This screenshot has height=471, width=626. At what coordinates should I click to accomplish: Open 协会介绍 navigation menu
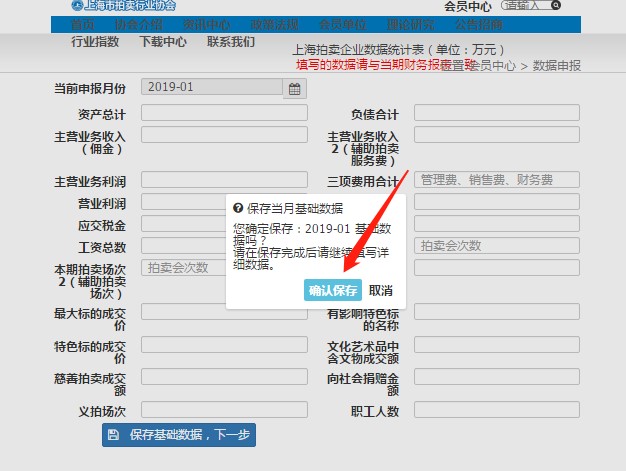(138, 24)
